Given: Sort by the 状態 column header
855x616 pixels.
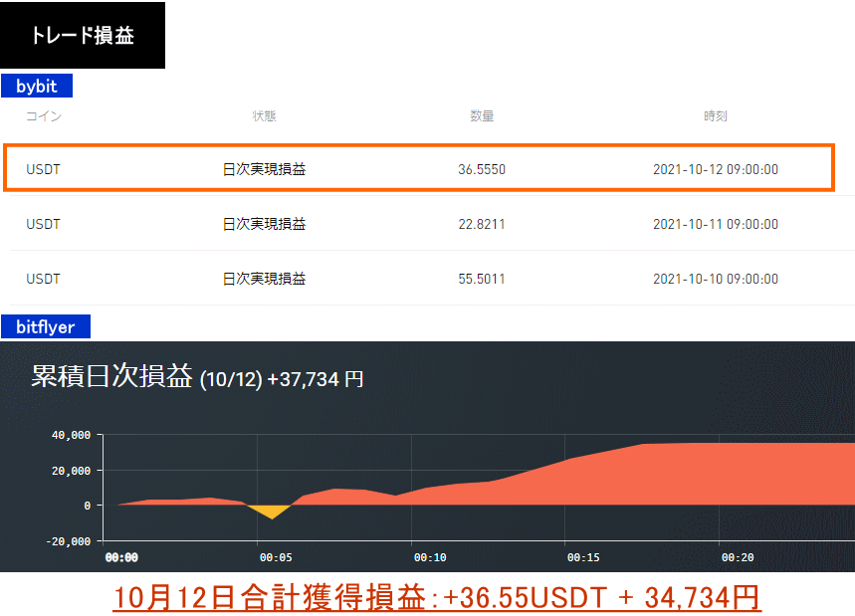Looking at the screenshot, I should pos(264,116).
